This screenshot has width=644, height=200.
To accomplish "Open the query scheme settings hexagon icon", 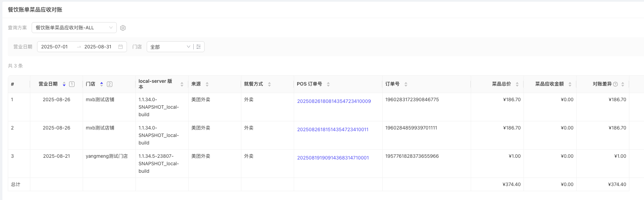I will pyautogui.click(x=123, y=28).
